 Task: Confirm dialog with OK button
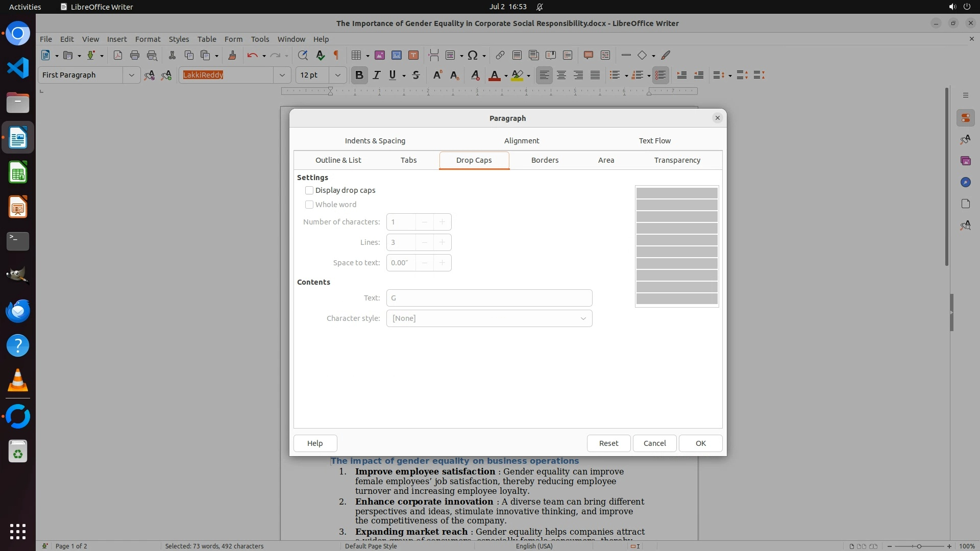[700, 443]
